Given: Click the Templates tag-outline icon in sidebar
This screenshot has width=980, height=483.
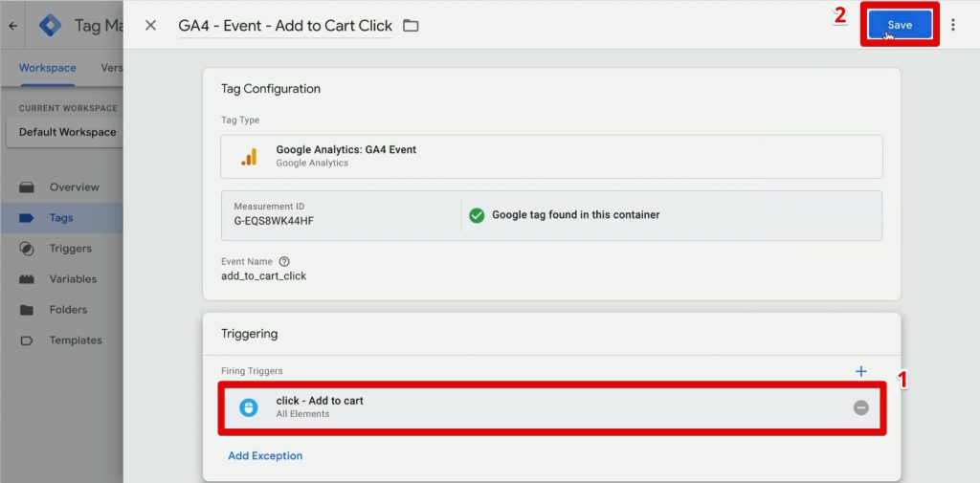Looking at the screenshot, I should pyautogui.click(x=26, y=340).
